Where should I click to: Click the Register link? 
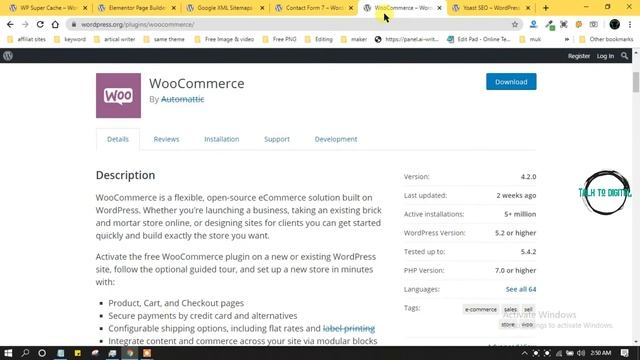[x=579, y=56]
